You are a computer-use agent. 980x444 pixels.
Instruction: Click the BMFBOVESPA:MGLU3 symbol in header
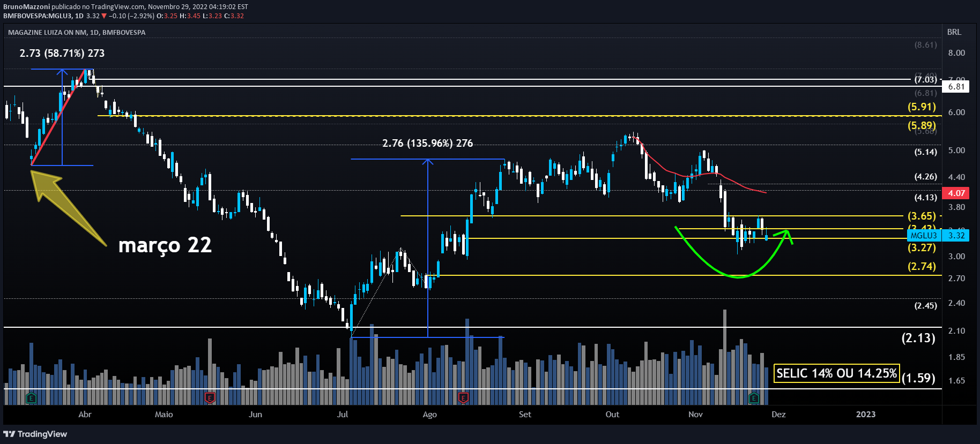point(38,16)
